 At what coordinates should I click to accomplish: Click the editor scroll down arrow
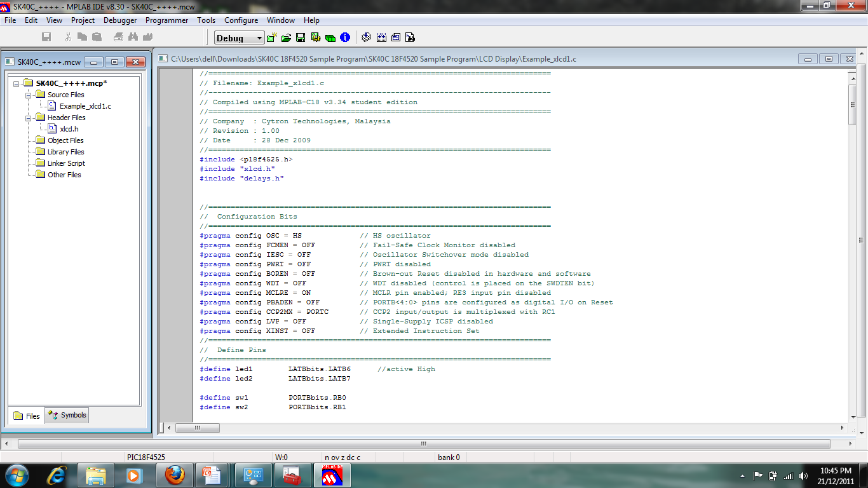pyautogui.click(x=852, y=417)
